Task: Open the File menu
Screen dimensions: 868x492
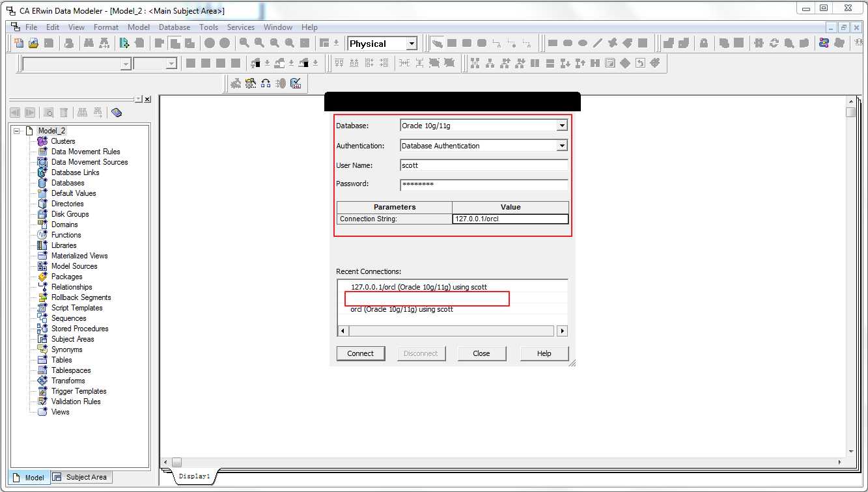Action: (31, 27)
